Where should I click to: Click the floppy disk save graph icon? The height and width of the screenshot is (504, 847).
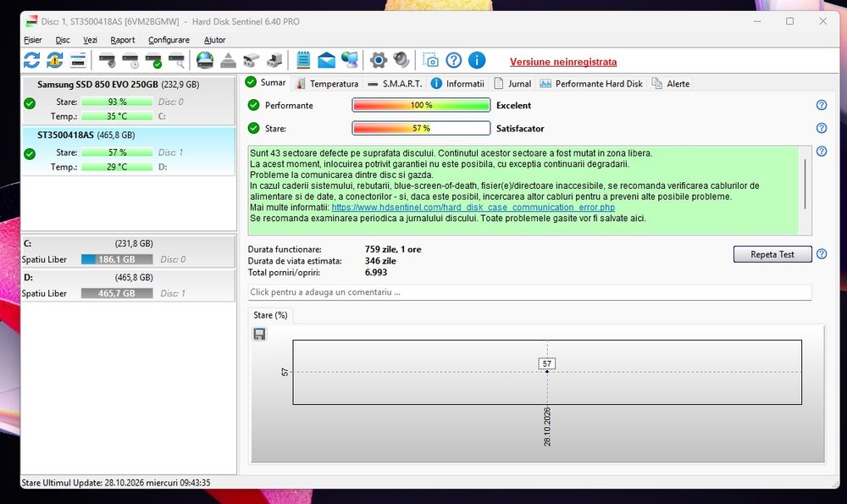259,335
